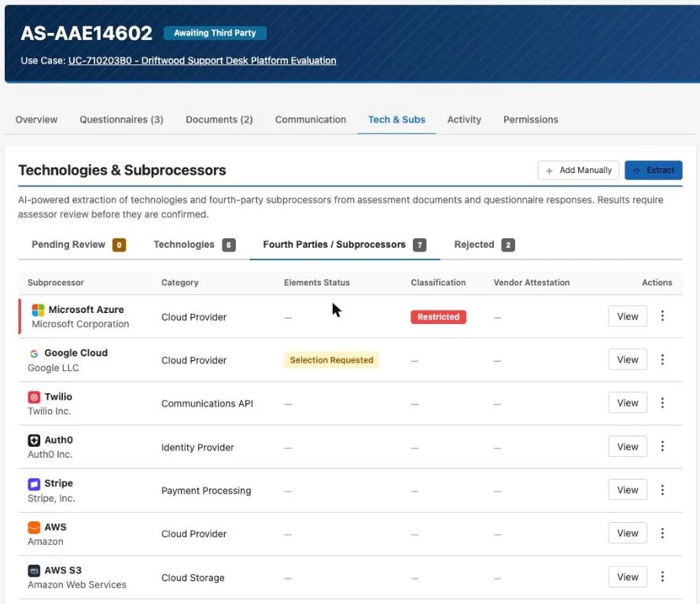This screenshot has height=604, width=700.
Task: Click the Twilio logo icon
Action: [34, 397]
